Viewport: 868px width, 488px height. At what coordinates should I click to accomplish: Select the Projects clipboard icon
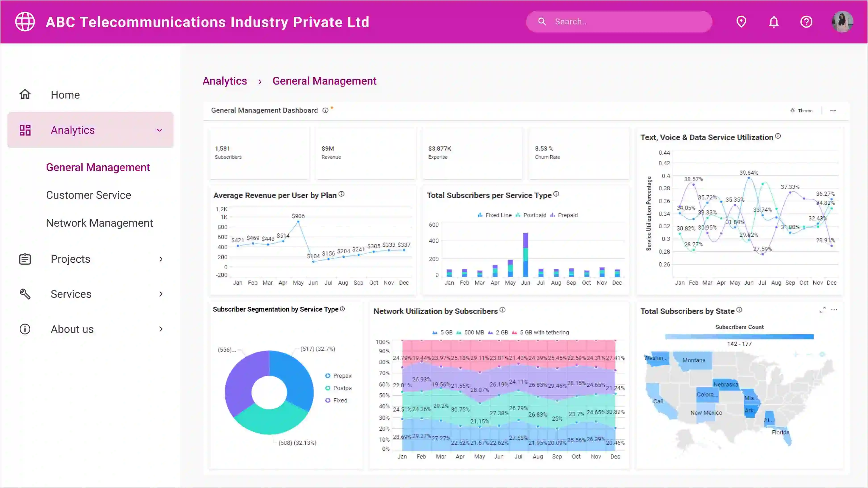[25, 259]
